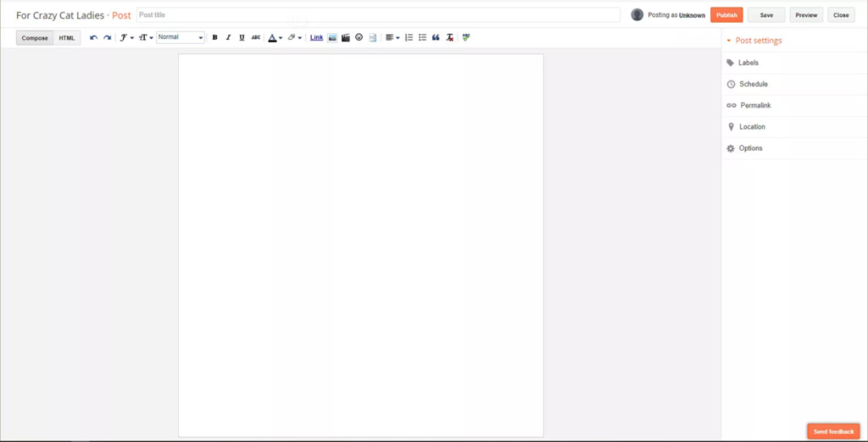The image size is (868, 442).
Task: Open the Normal paragraph format dropdown
Action: pos(181,37)
